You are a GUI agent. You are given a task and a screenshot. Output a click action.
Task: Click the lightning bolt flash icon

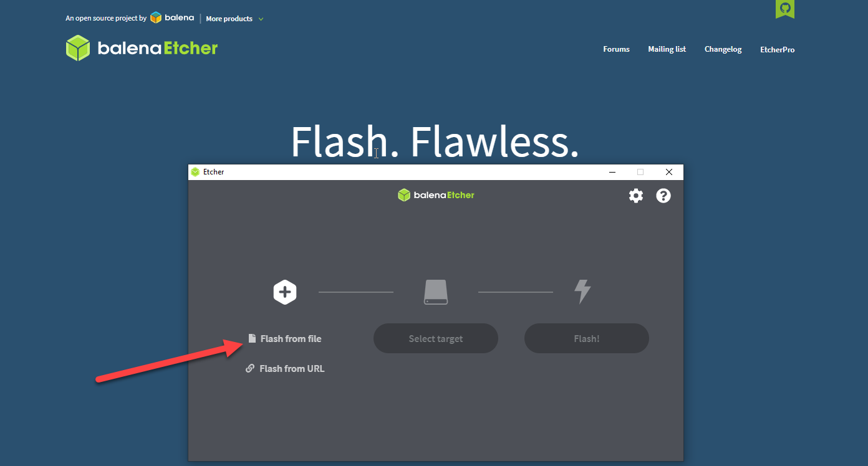point(582,292)
